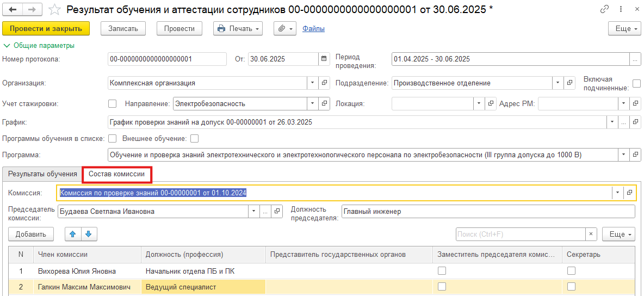
Task: Open calendar picker for protocol date
Action: click(324, 59)
